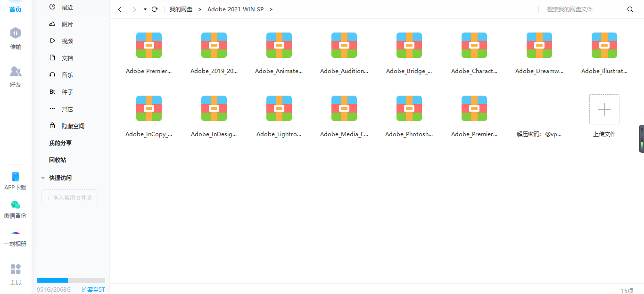Open the 传输 transfer section

coord(16,39)
